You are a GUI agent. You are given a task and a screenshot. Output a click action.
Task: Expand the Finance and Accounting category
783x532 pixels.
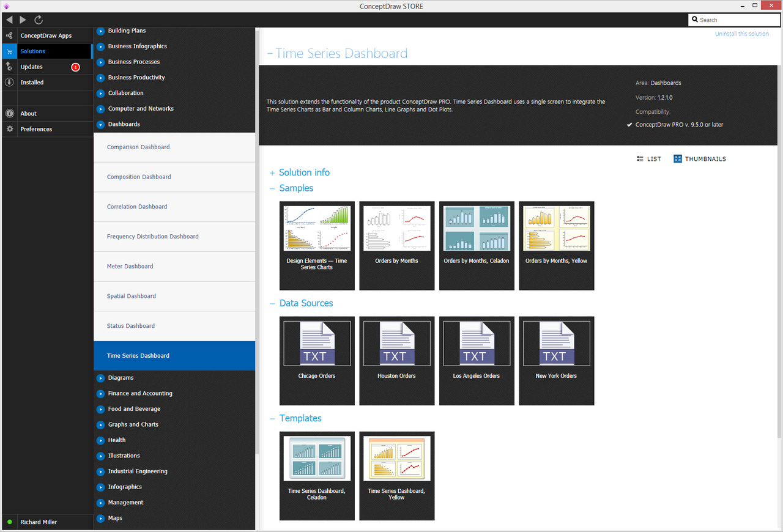(x=101, y=394)
